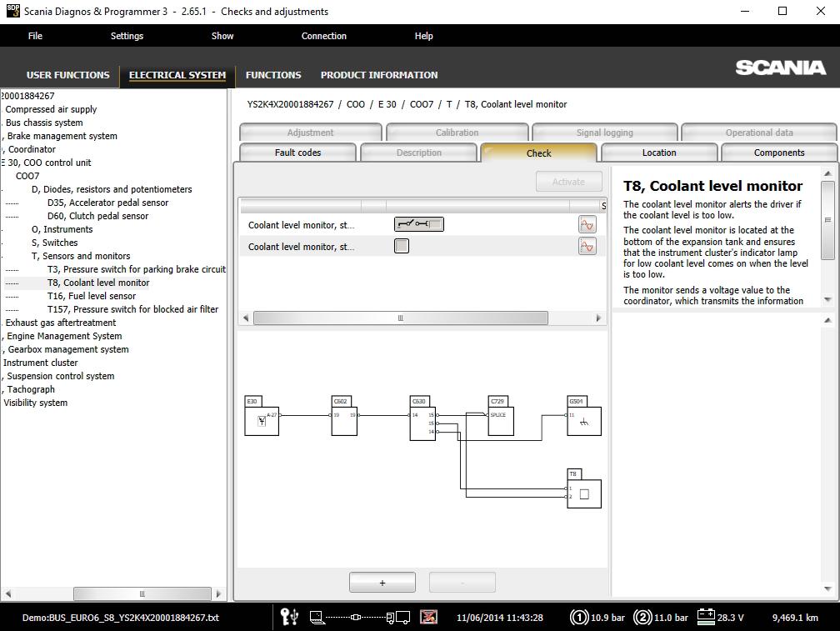840x631 pixels.
Task: Select D35, Accelerator pedal sensor
Action: [x=107, y=203]
